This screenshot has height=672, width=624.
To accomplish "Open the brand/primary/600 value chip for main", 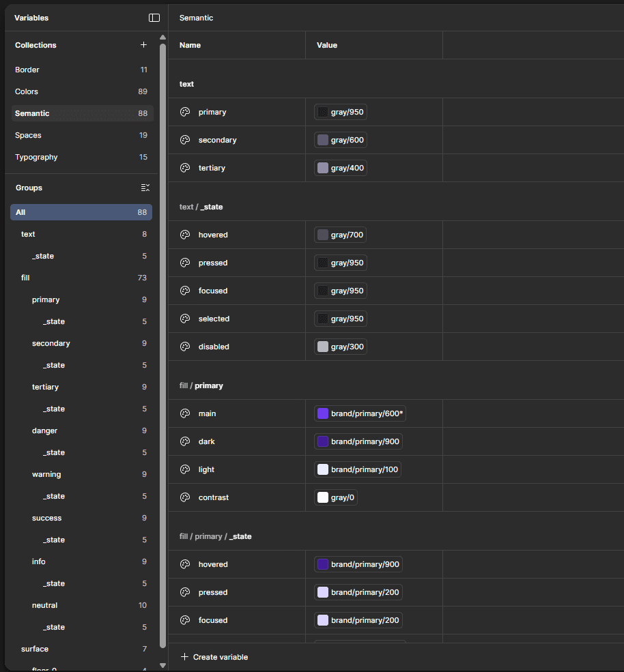I will pyautogui.click(x=359, y=413).
